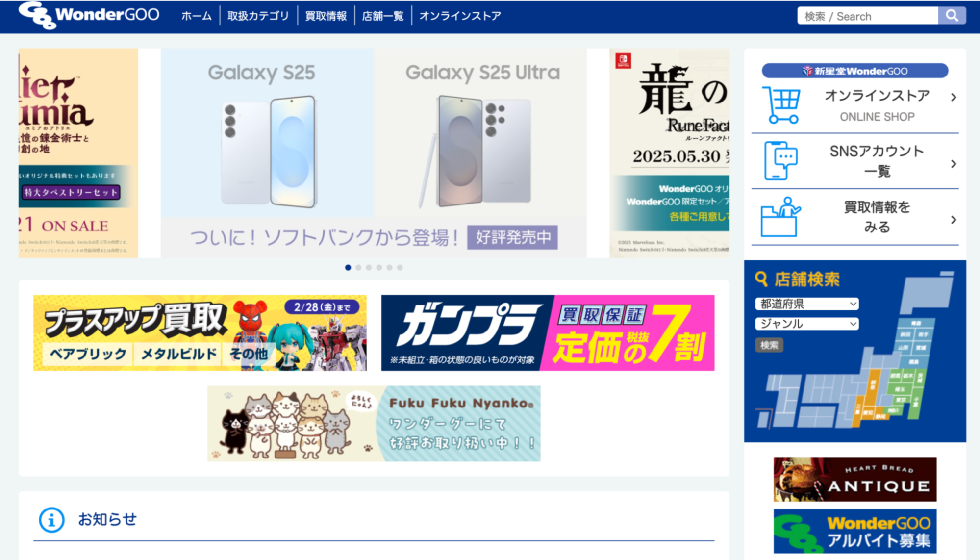Image resolution: width=980 pixels, height=560 pixels.
Task: Go to 店舗一覧 in the navigation
Action: point(382,16)
